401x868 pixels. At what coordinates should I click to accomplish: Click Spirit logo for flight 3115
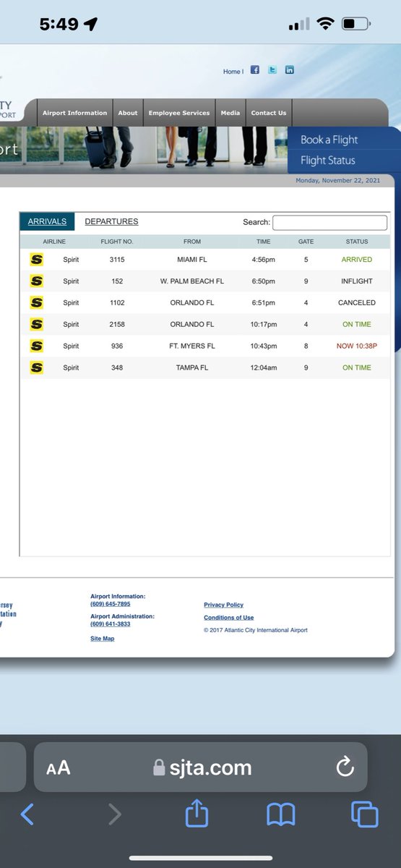[36, 260]
